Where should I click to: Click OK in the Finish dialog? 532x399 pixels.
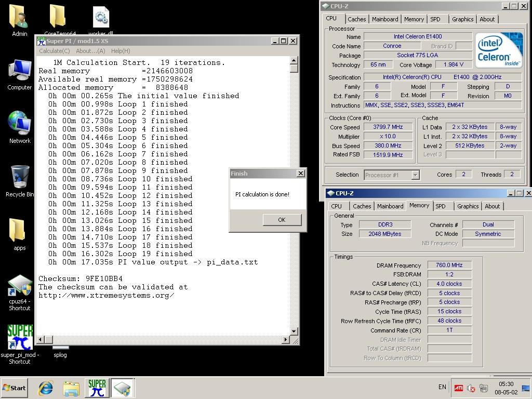[282, 220]
